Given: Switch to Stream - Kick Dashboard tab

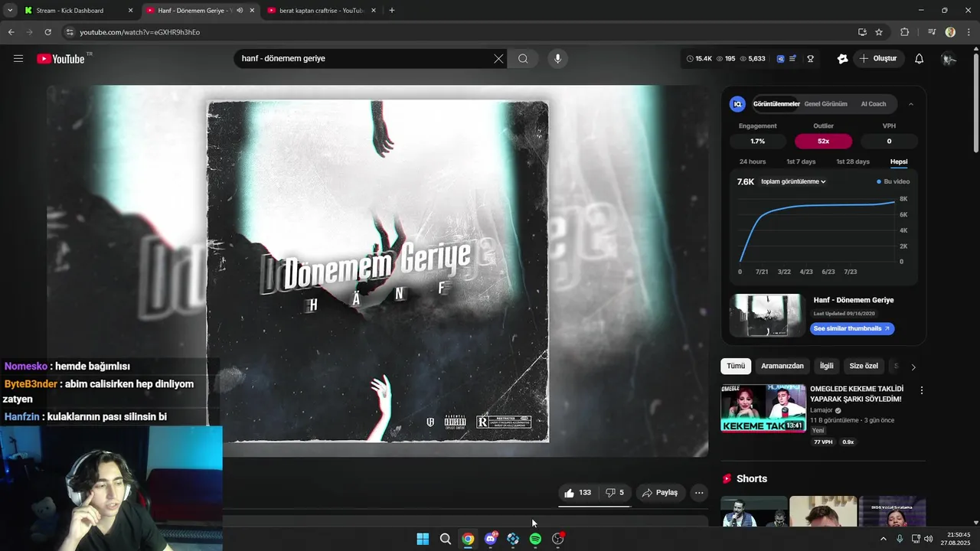Looking at the screenshot, I should coord(79,11).
